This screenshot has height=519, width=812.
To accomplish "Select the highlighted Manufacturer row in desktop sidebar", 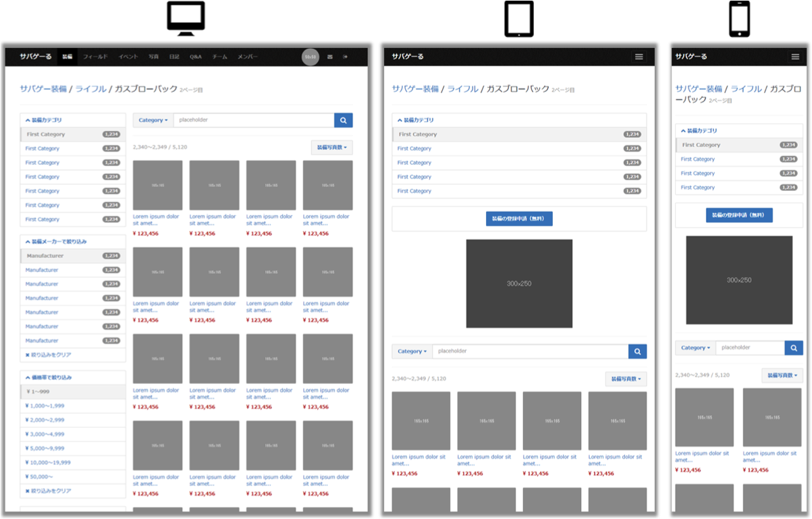I will click(x=73, y=256).
